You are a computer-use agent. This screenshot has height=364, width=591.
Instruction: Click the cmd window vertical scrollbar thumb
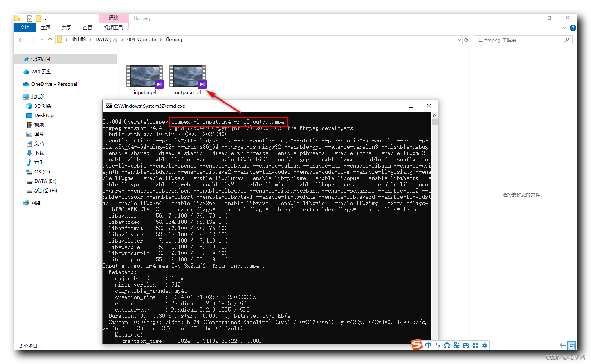[x=434, y=122]
